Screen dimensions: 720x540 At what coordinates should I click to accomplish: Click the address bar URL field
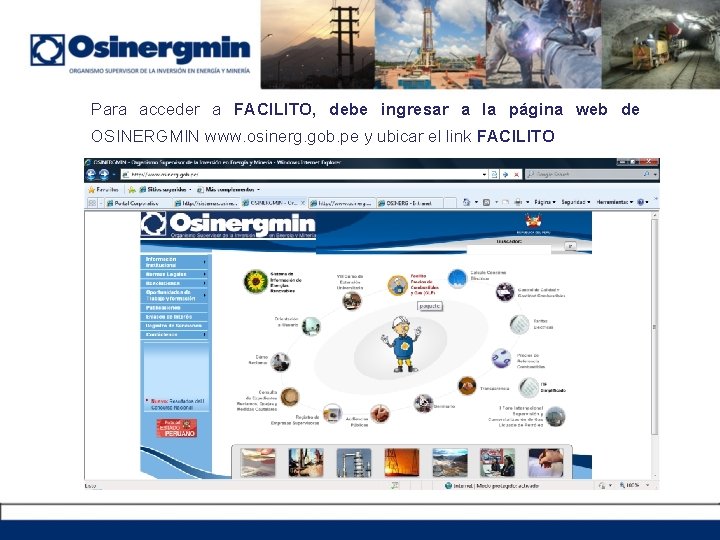pos(301,174)
